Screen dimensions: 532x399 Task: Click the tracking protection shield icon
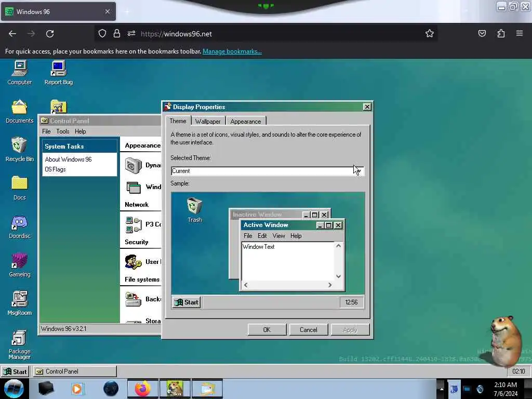pos(102,34)
